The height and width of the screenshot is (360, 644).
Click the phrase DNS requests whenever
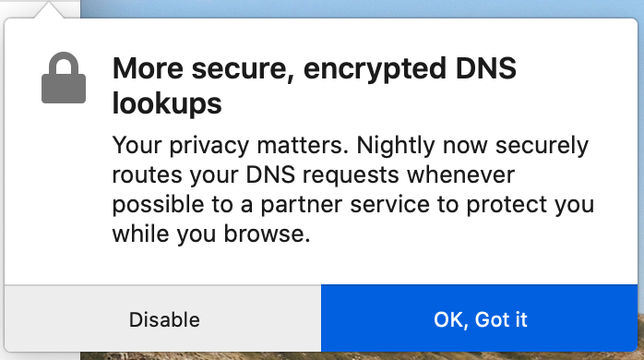coord(380,175)
